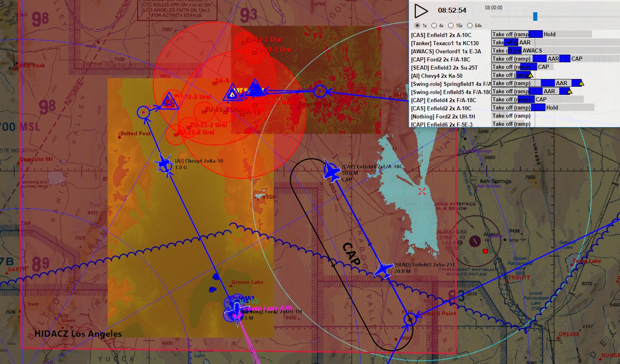Start mission playback with the play button
This screenshot has height=364, width=620.
421,11
